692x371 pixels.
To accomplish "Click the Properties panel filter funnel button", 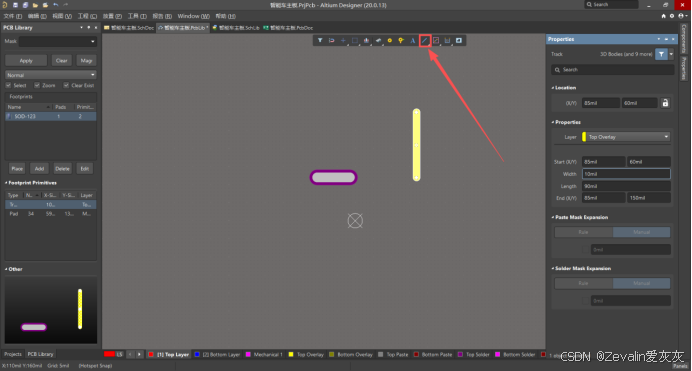I will coord(661,54).
